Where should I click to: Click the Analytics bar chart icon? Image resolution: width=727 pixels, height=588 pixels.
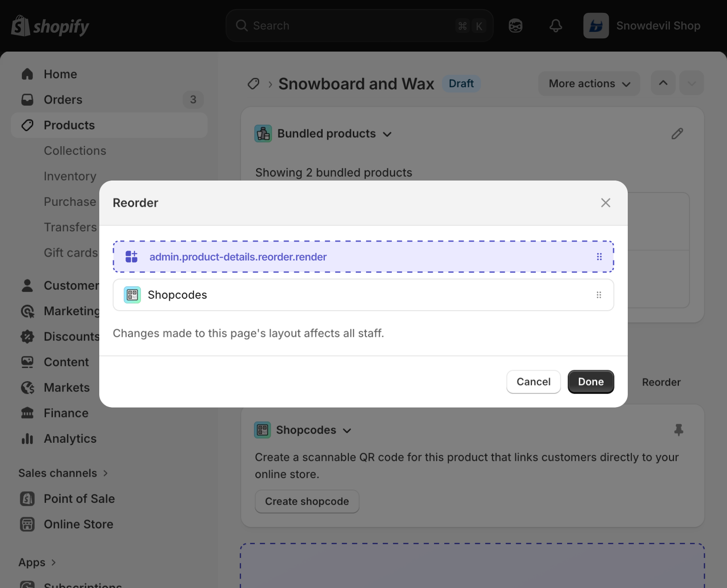pyautogui.click(x=27, y=438)
